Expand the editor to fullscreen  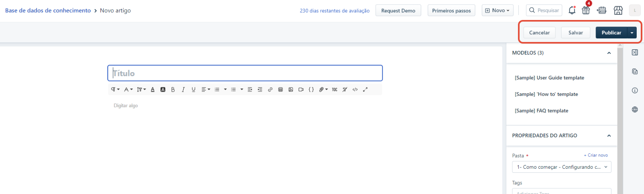365,90
